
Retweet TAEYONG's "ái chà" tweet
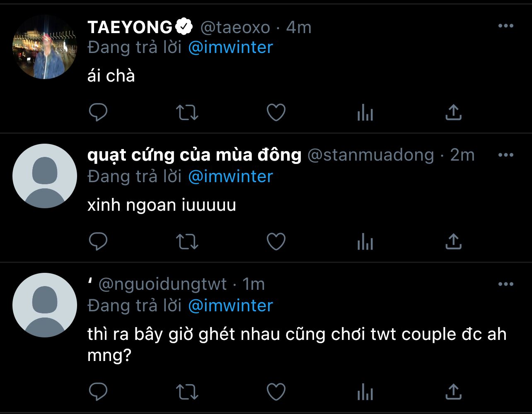click(x=188, y=112)
